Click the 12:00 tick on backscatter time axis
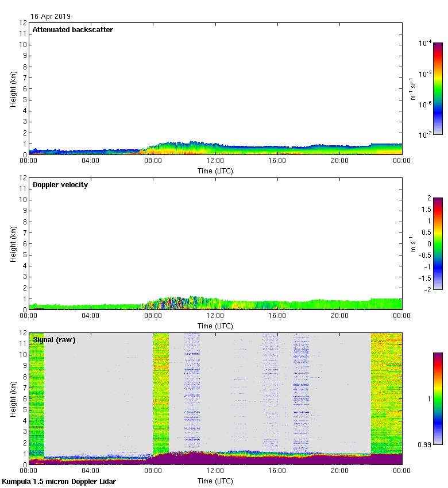 (x=215, y=161)
